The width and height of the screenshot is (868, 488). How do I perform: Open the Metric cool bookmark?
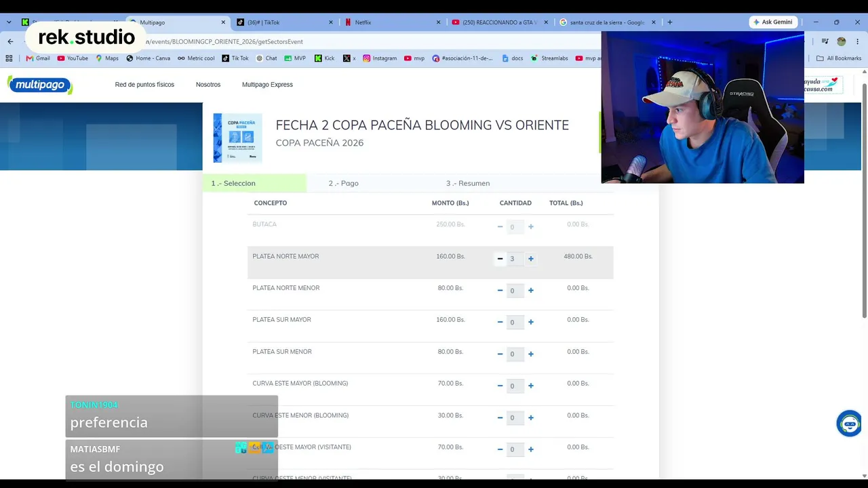[196, 58]
